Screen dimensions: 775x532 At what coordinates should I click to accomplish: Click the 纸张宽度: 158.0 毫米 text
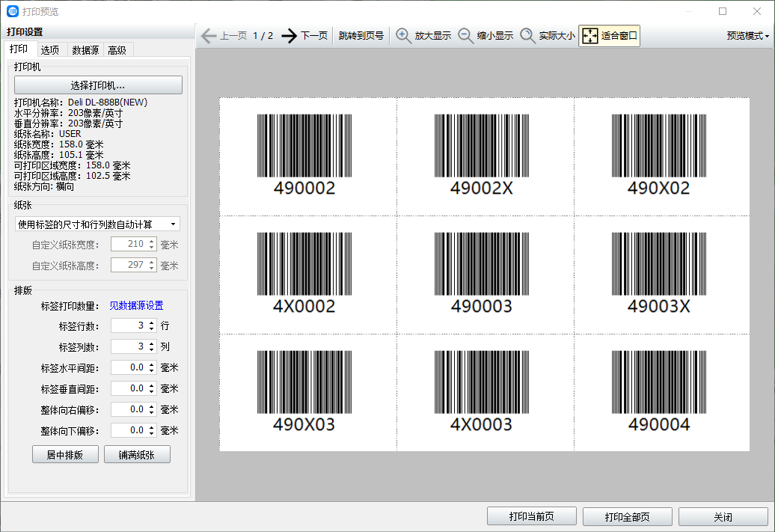59,144
